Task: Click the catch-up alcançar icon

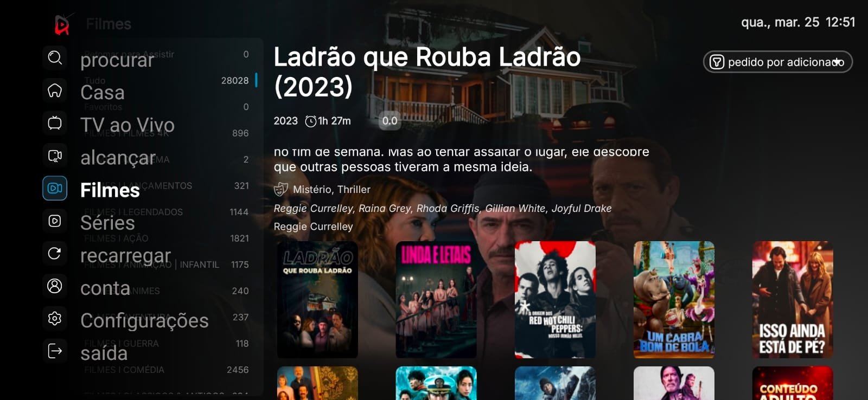Action: coord(55,156)
